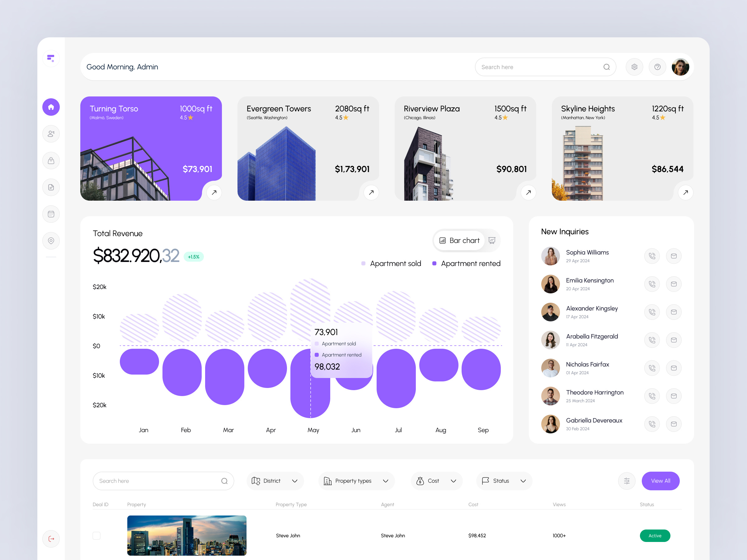Switch to the line chart view
This screenshot has width=747, height=560.
click(492, 240)
